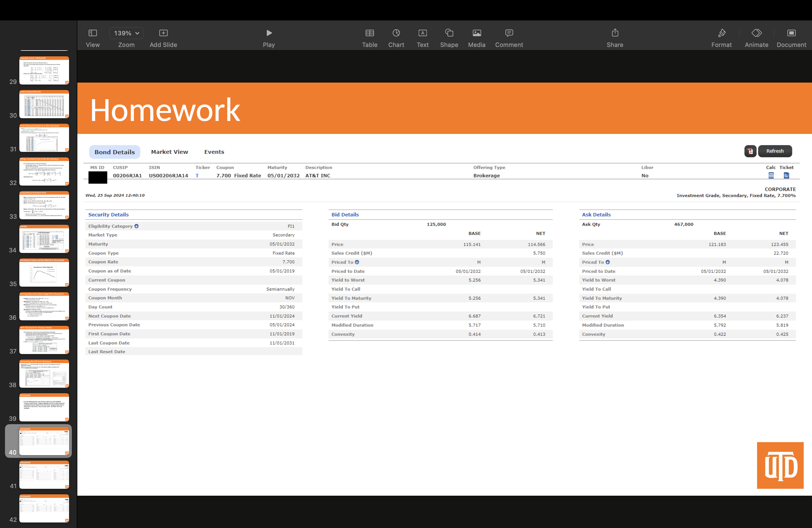This screenshot has height=528, width=812.
Task: Toggle the Animate inspector panel
Action: point(756,33)
